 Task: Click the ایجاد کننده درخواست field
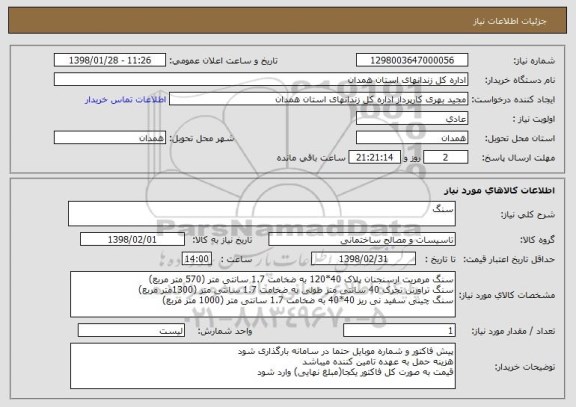tap(318, 100)
